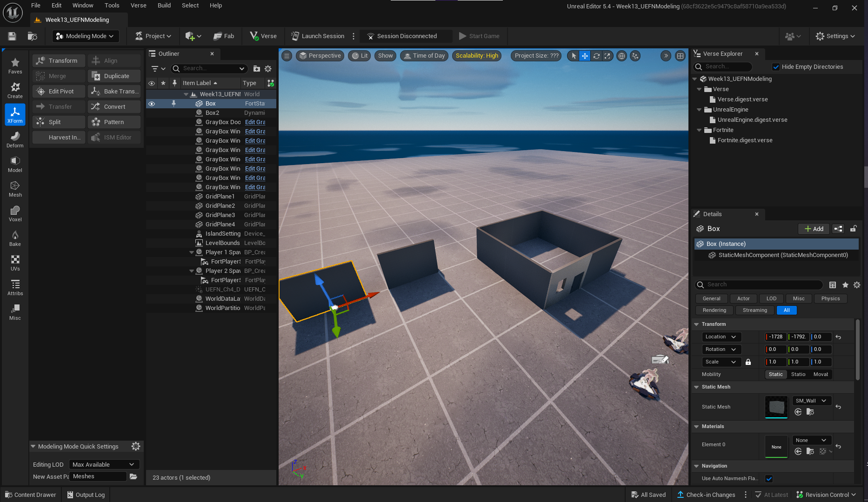
Task: Click the Duplicate tool button
Action: [x=114, y=76]
